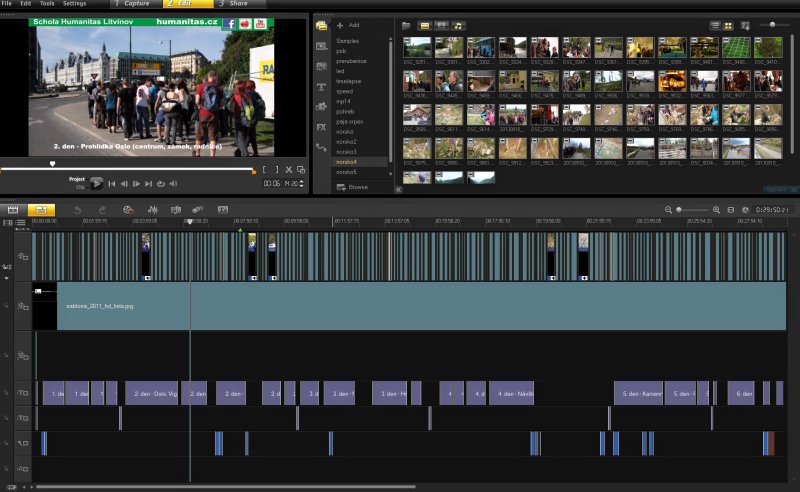
Task: Click the Sound Mixer icon in timeline toolbar
Action: coord(153,210)
